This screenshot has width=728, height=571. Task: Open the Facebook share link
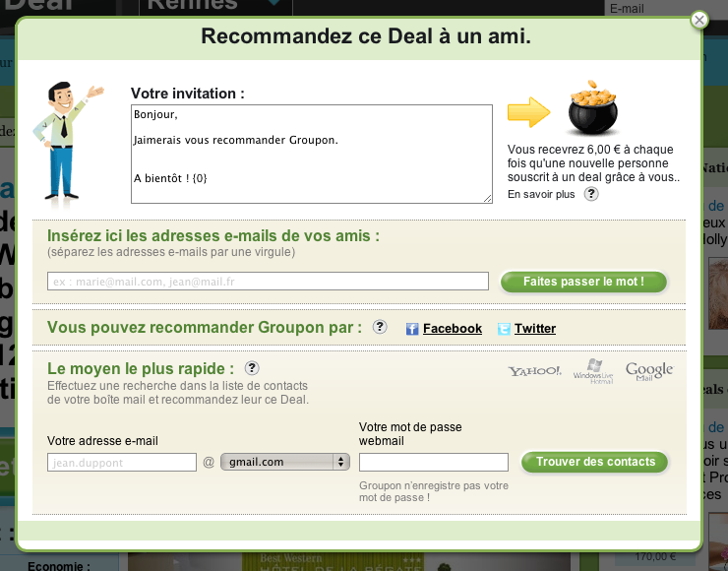[x=453, y=329]
